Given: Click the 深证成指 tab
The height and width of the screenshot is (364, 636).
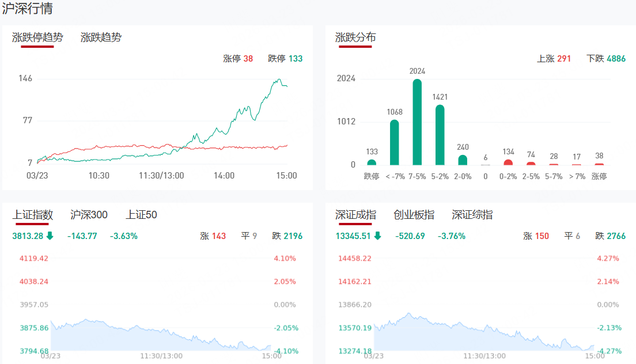Looking at the screenshot, I should pos(355,215).
